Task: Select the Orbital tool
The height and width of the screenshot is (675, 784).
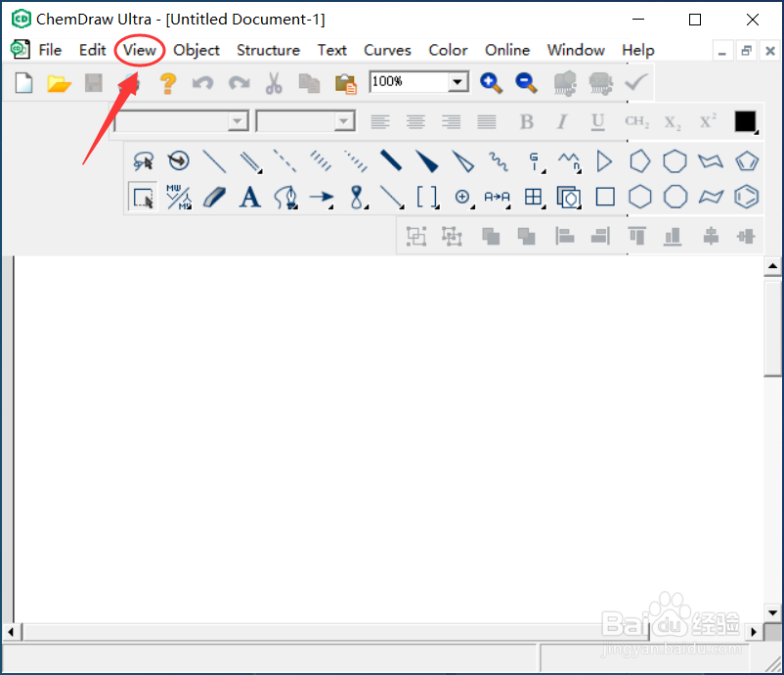Action: [357, 198]
